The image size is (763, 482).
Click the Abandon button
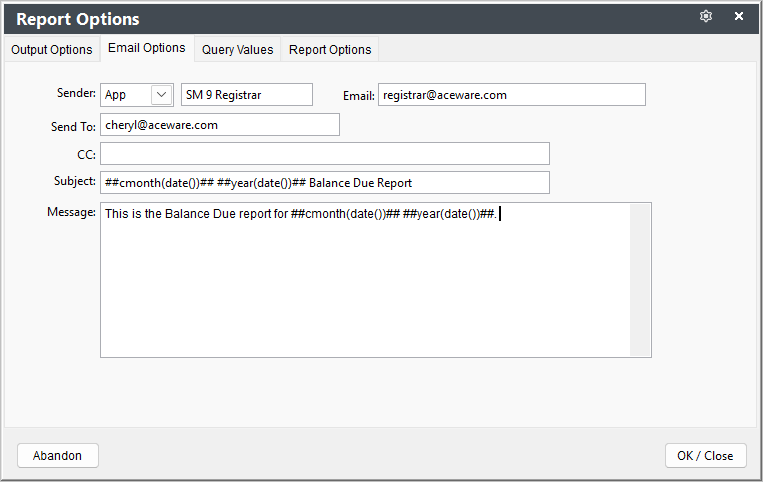58,456
